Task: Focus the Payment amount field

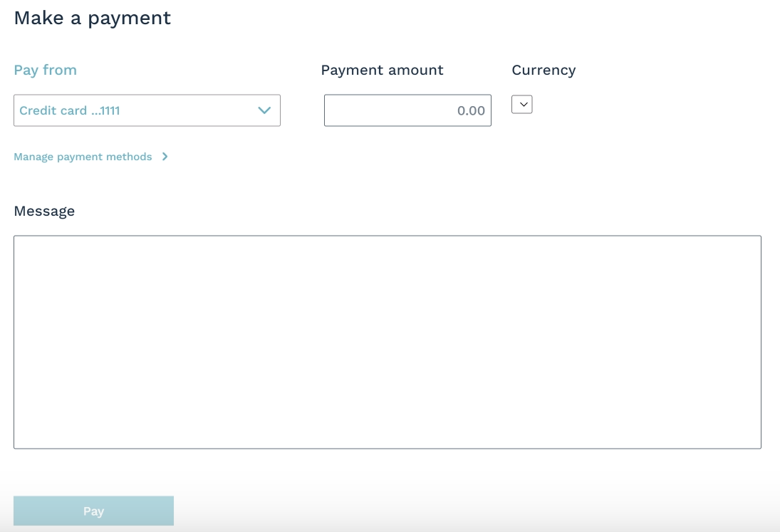Action: pyautogui.click(x=407, y=110)
